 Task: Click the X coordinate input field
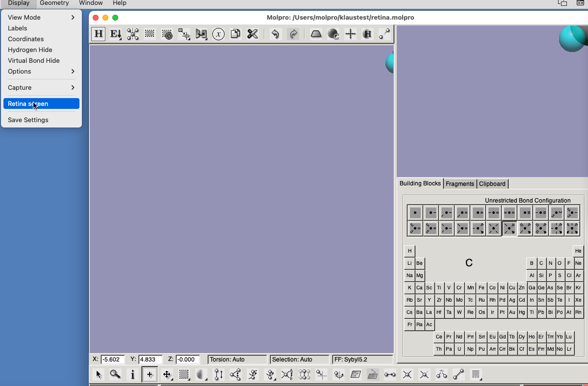tap(113, 359)
